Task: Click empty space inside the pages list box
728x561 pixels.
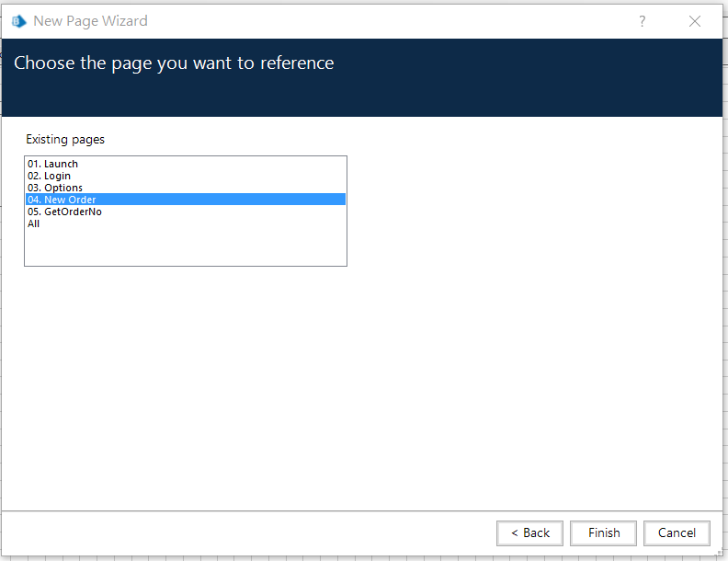Action: pos(186,247)
